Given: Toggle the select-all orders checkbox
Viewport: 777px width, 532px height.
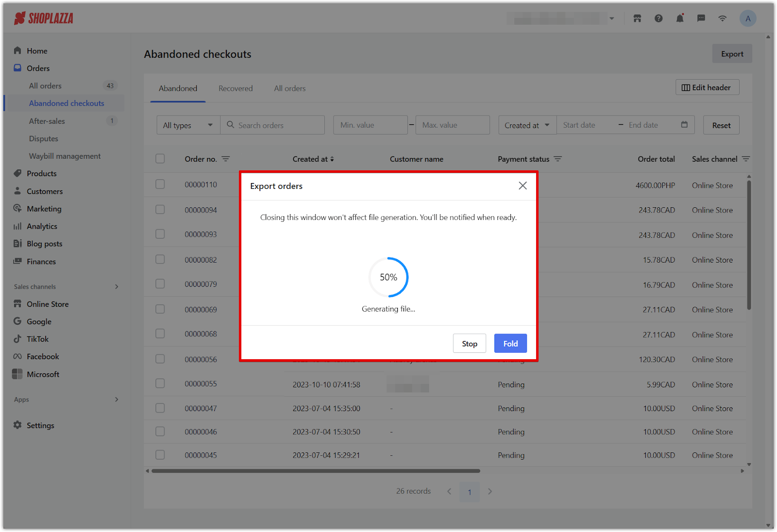Looking at the screenshot, I should (x=160, y=159).
